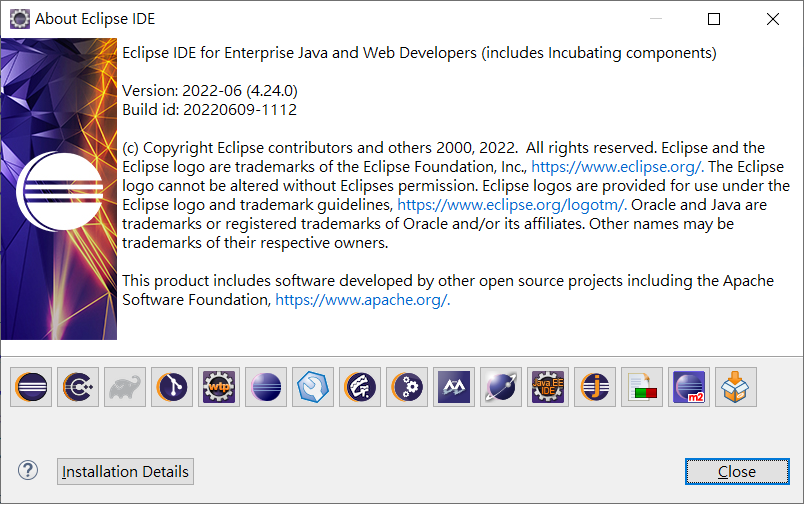Open the https://www.eclipse.org/ link

pyautogui.click(x=616, y=167)
